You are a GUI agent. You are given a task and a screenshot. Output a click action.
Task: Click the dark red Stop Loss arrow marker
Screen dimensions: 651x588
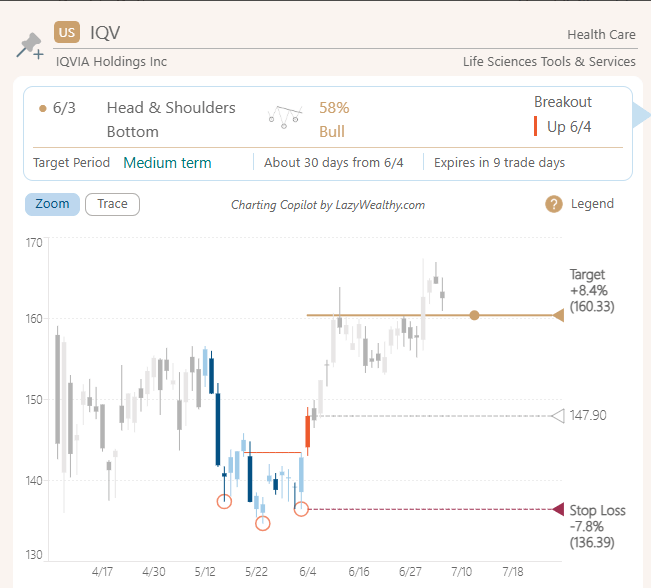coord(559,510)
